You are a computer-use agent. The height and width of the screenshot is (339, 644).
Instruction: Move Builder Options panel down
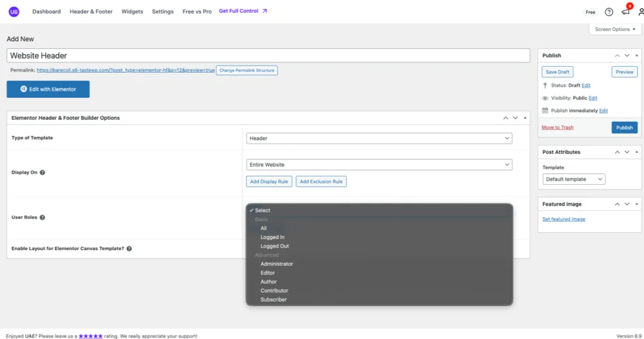point(515,118)
